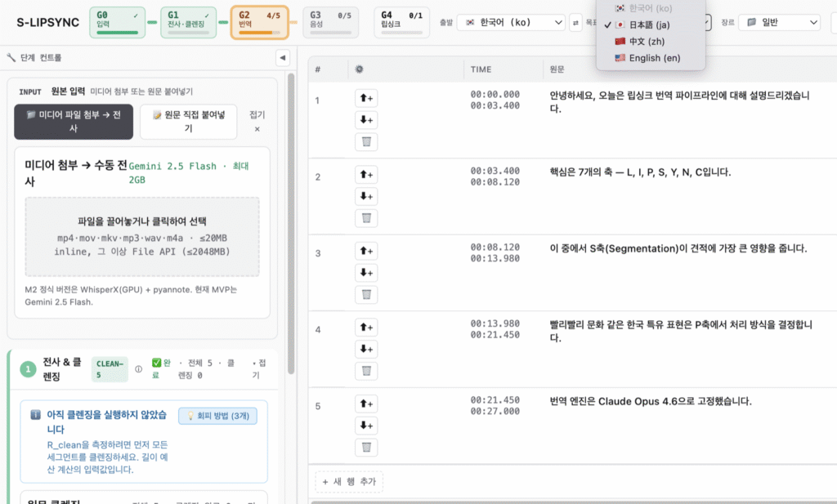Viewport: 837px width, 504px height.
Task: Click the text '이 중에서 S축(Segmentation)' in row 3
Action: point(614,248)
